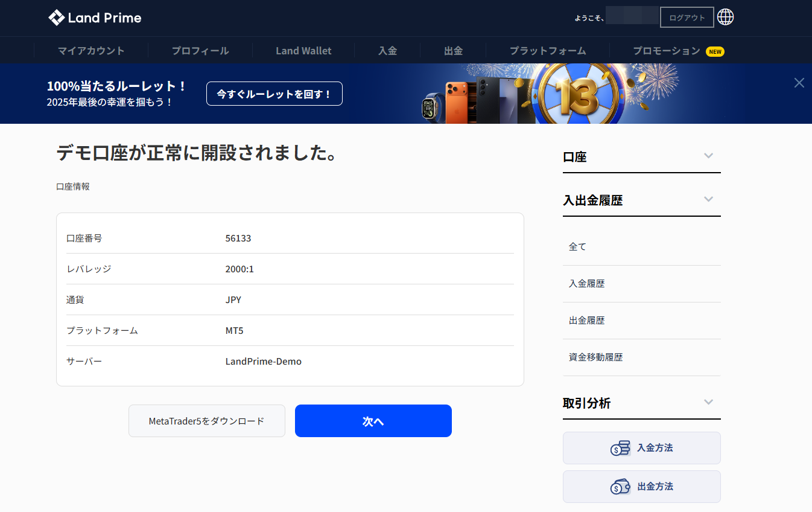The width and height of the screenshot is (812, 512).
Task: Click the NEW badge beside プロモーション
Action: click(x=715, y=51)
